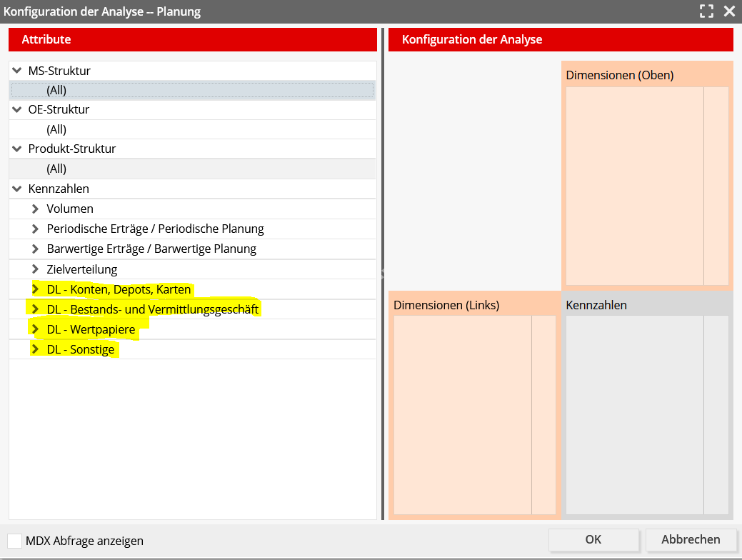Expand DL - Bestands- und Vermittlungsgeschäft arrow
Image resolution: width=742 pixels, height=560 pixels.
click(x=35, y=309)
